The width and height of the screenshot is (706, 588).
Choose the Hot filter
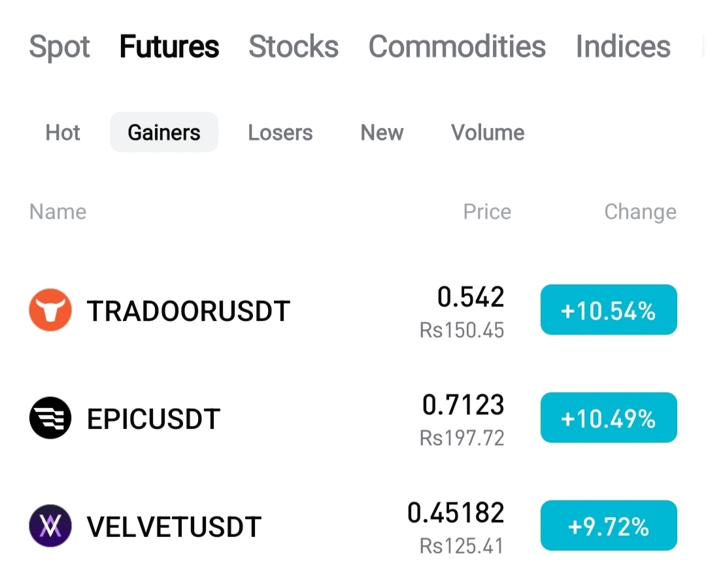(x=63, y=133)
